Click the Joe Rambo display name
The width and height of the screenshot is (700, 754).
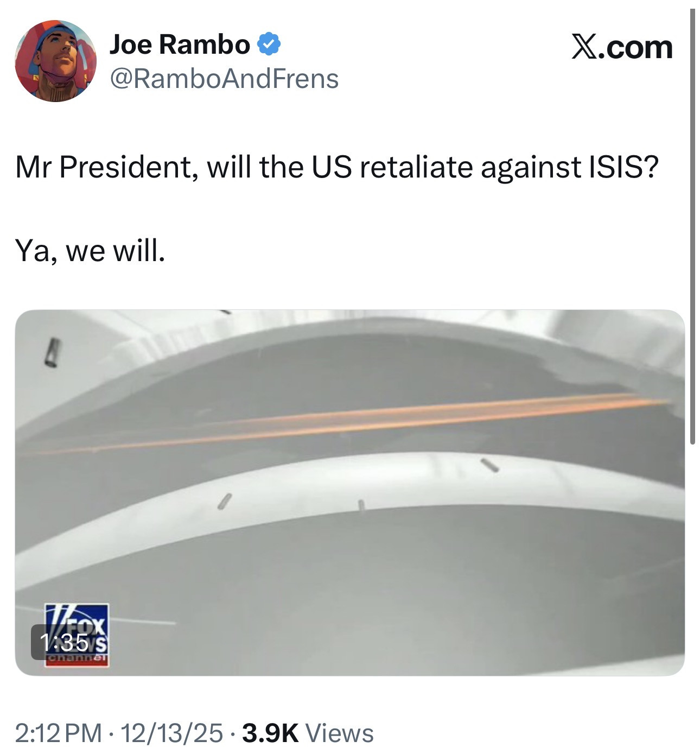(180, 44)
